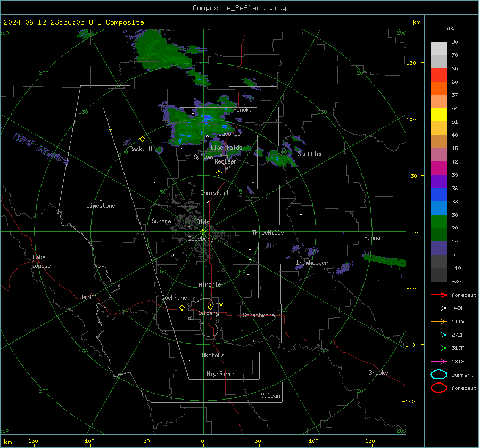The image size is (479, 448).
Task: Click the Strathmore city label
Action: click(259, 315)
